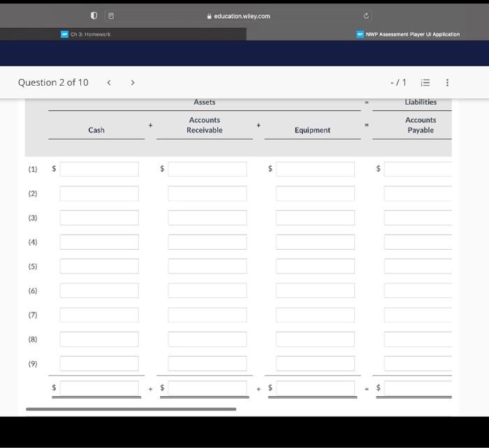This screenshot has height=448, width=489.
Task: Click Accounts Receivable field for row (5)
Action: point(207,267)
